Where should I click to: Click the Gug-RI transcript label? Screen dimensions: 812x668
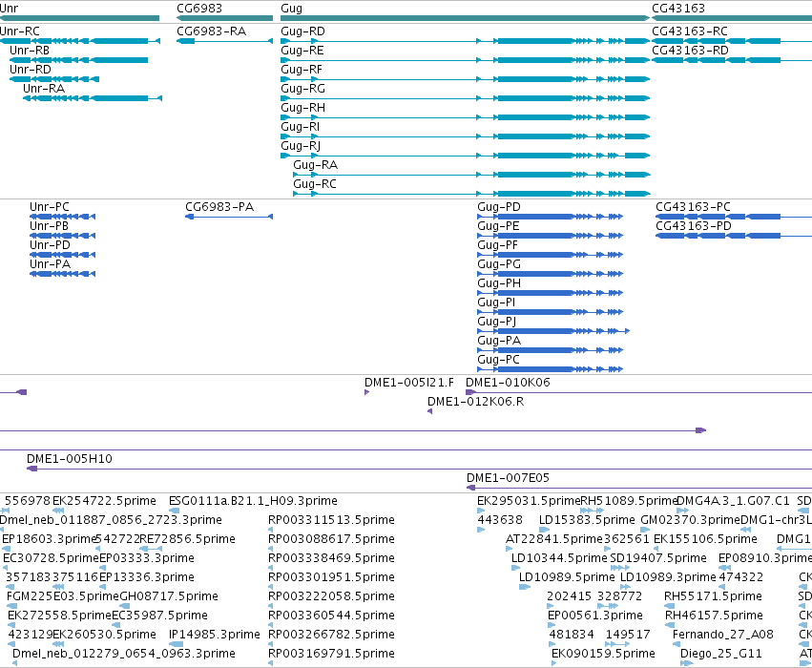pos(301,127)
